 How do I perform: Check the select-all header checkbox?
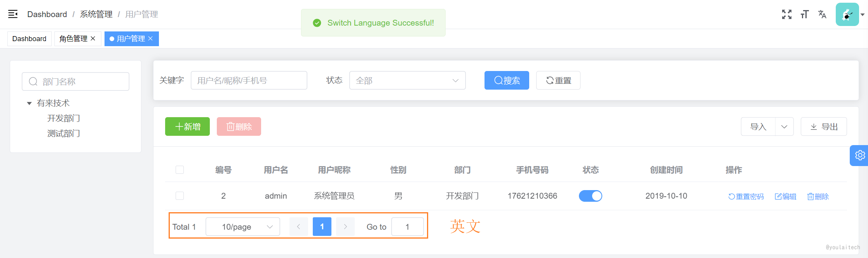pyautogui.click(x=180, y=170)
